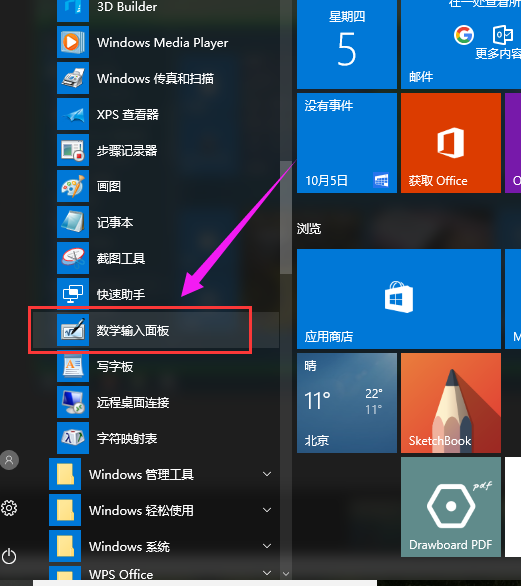Launch 截图工具 snipping icon
Screen dimensions: 521x586
click(x=73, y=258)
